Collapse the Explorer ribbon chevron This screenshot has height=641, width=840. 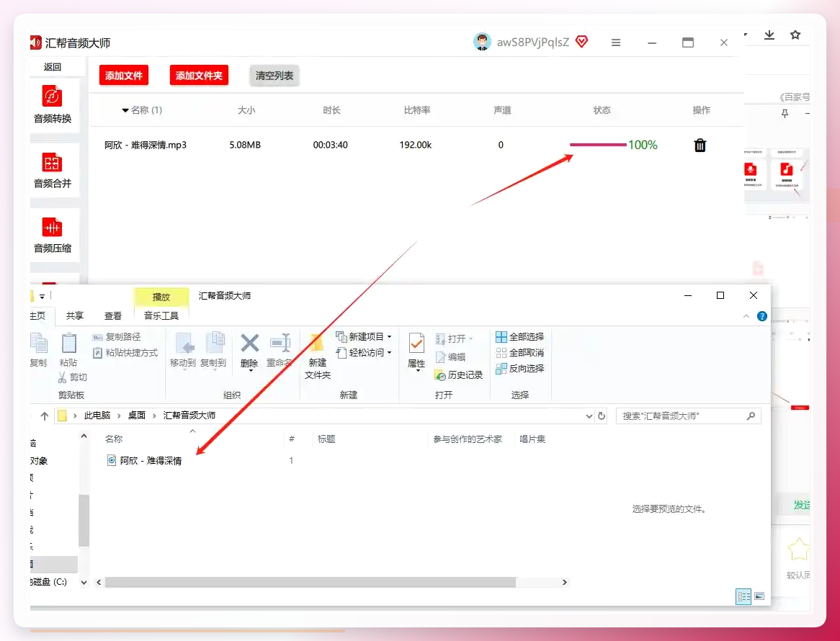746,316
